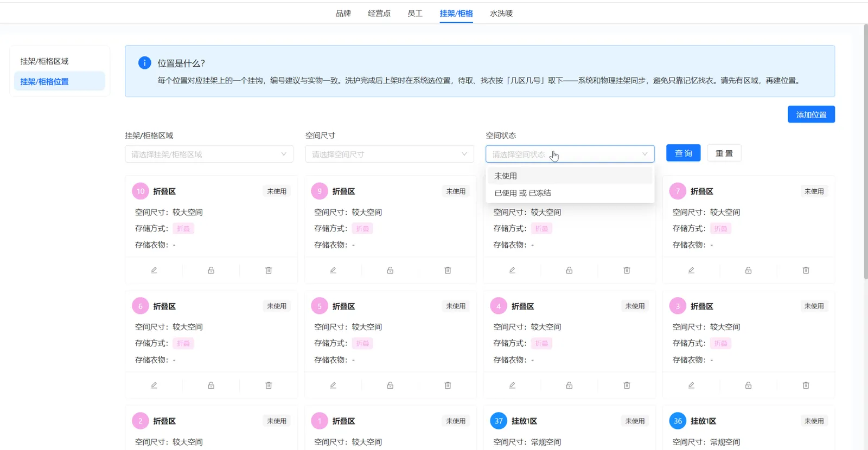Click the pink 折叠 tag on card 10

[x=183, y=229]
